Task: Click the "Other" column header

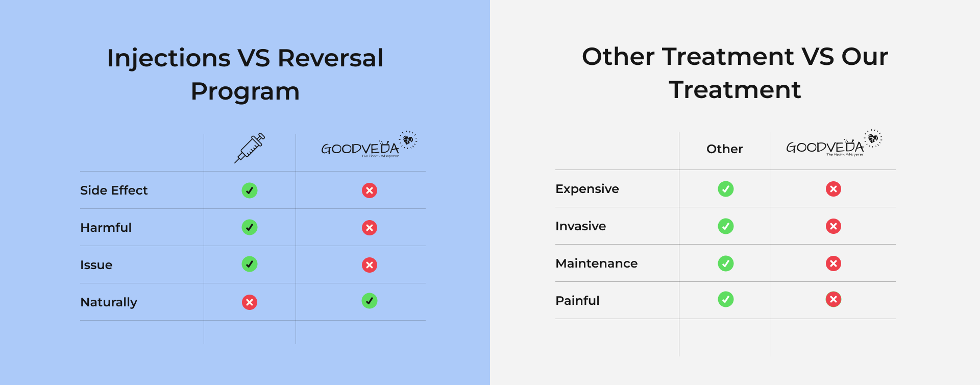Action: tap(724, 149)
